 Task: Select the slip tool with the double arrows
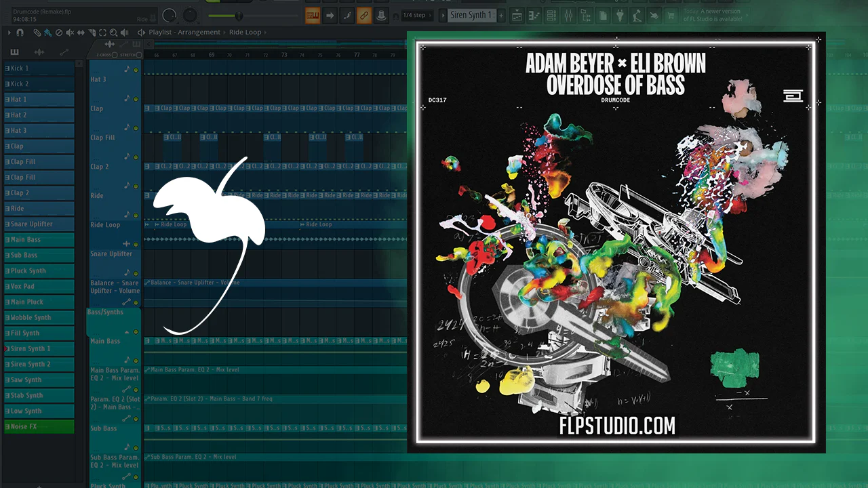click(81, 33)
